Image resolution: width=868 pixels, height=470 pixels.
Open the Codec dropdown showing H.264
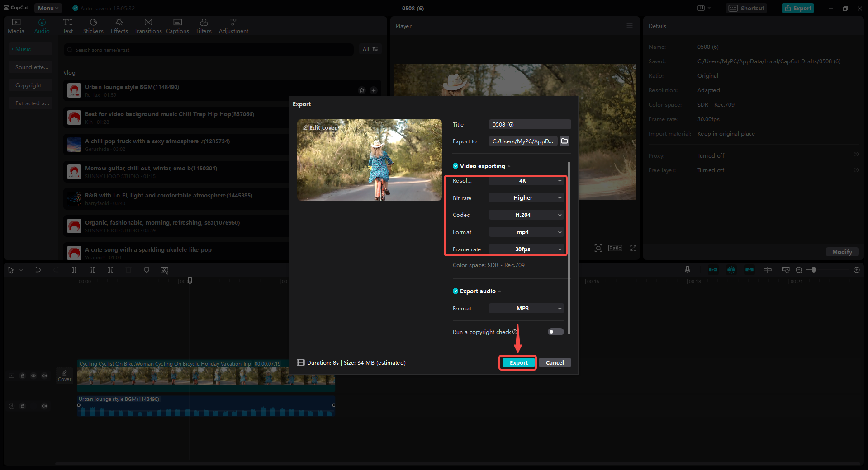pyautogui.click(x=526, y=215)
